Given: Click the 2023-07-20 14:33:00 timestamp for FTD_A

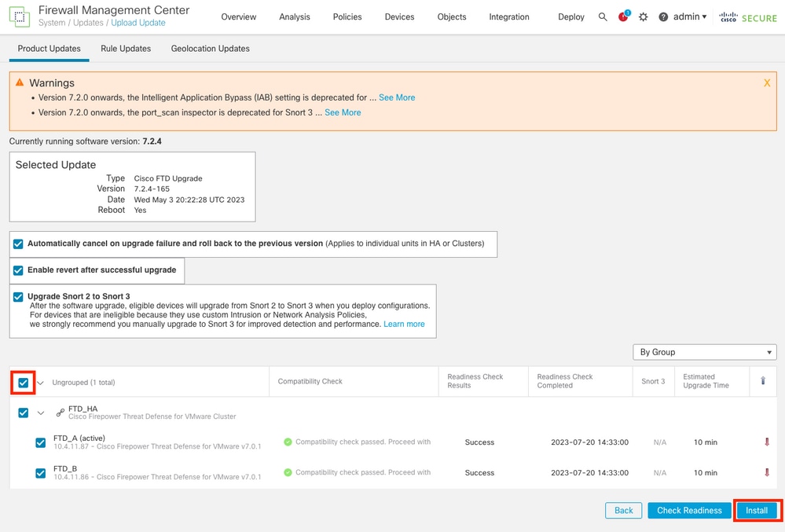Looking at the screenshot, I should [x=590, y=442].
